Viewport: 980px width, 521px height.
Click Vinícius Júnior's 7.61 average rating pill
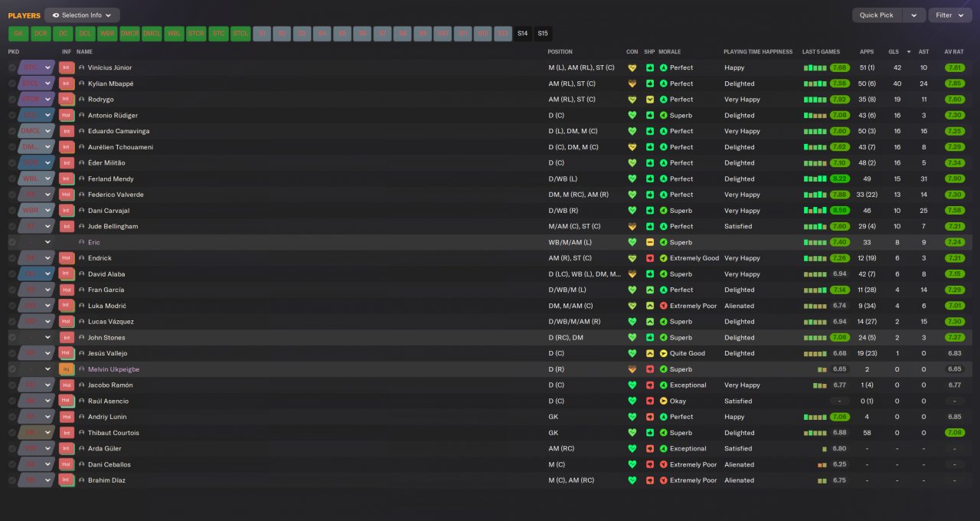pyautogui.click(x=954, y=67)
